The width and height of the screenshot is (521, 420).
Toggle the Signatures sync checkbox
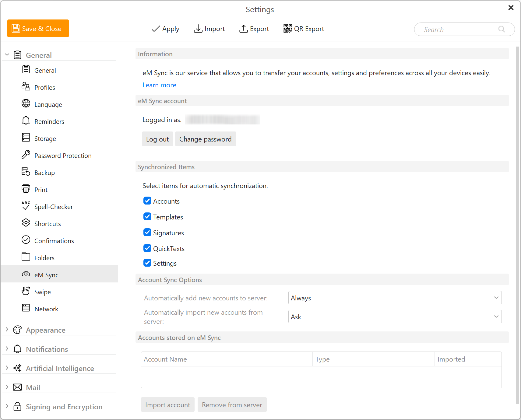coord(147,233)
